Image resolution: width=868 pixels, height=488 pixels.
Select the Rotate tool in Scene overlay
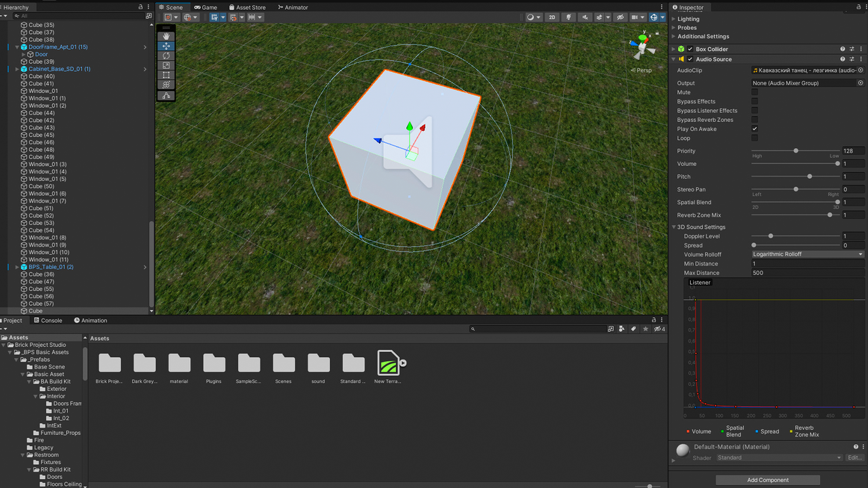(x=166, y=56)
